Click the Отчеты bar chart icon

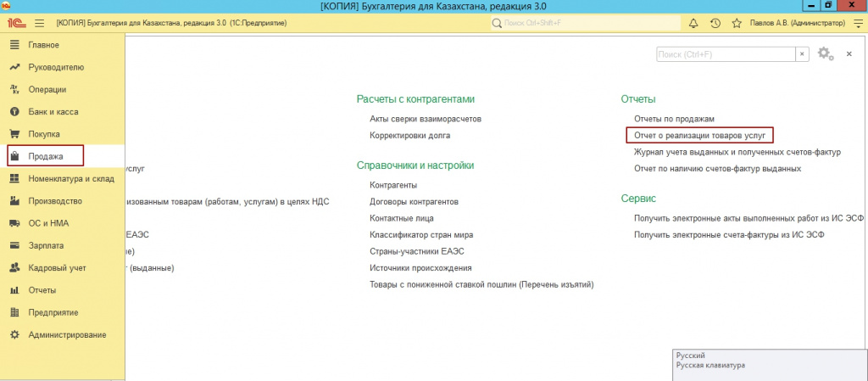click(15, 290)
